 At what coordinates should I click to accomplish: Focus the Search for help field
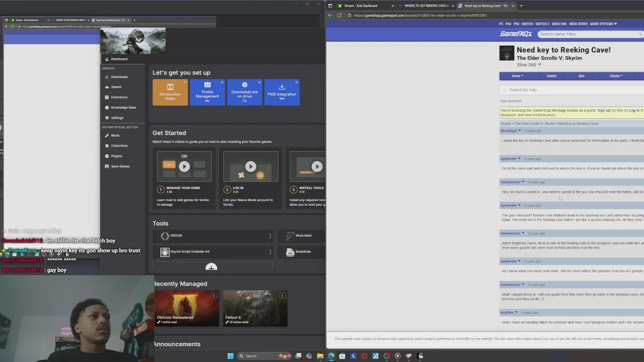coord(573,90)
